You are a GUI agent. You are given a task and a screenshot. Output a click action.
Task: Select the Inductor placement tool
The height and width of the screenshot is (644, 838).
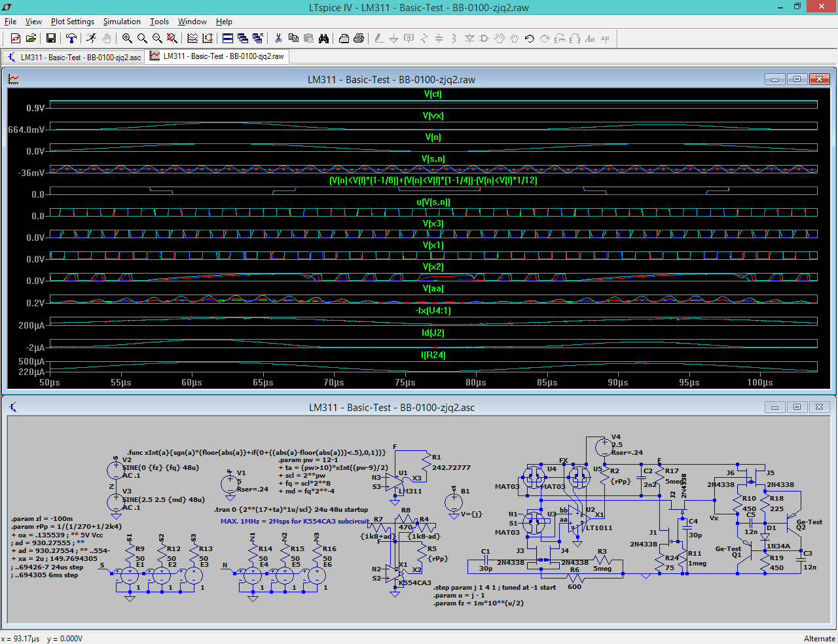(x=454, y=39)
